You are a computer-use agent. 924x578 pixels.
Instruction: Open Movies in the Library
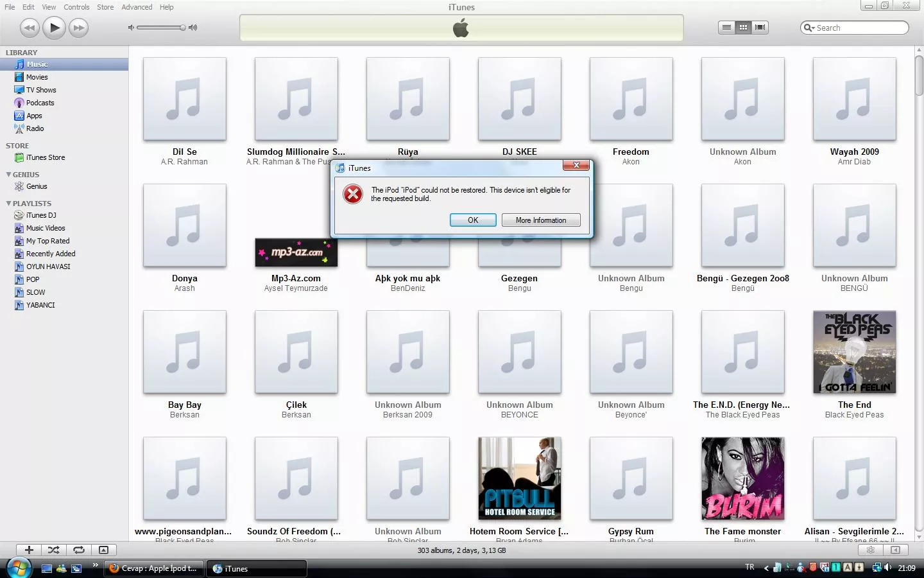point(64,77)
